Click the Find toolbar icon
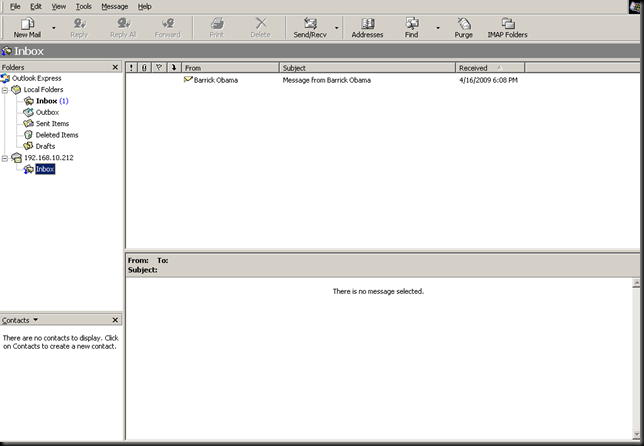Screen dimensions: 644x446 click(x=412, y=23)
